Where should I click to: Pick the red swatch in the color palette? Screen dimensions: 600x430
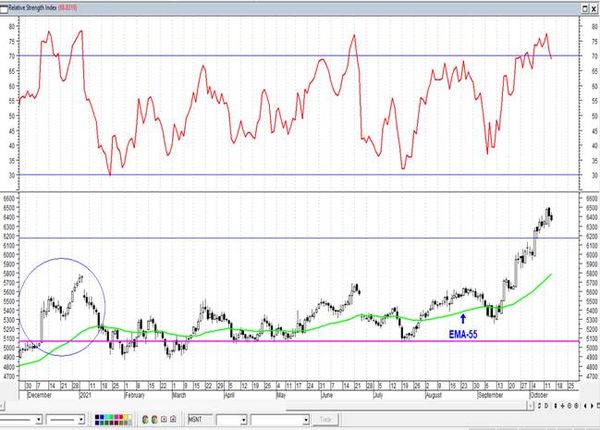point(121,417)
